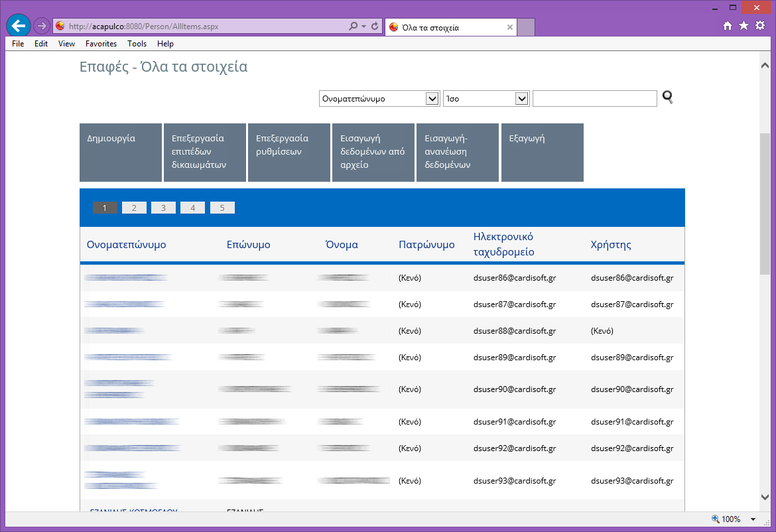
Task: Click the scrollbar down arrow
Action: (765, 497)
